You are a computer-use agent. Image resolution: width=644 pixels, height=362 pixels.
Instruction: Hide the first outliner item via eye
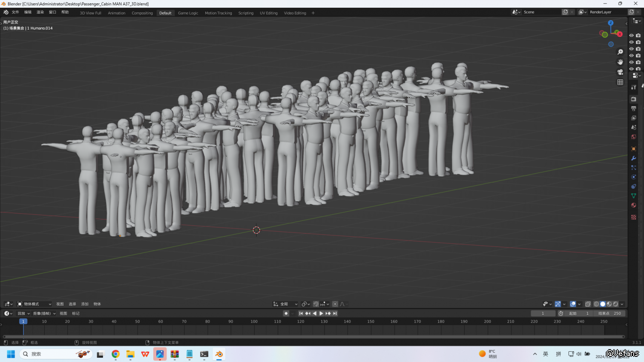pyautogui.click(x=631, y=36)
